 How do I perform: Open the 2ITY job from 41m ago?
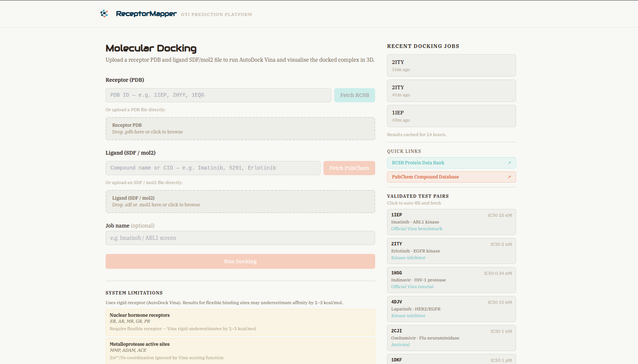(x=451, y=91)
